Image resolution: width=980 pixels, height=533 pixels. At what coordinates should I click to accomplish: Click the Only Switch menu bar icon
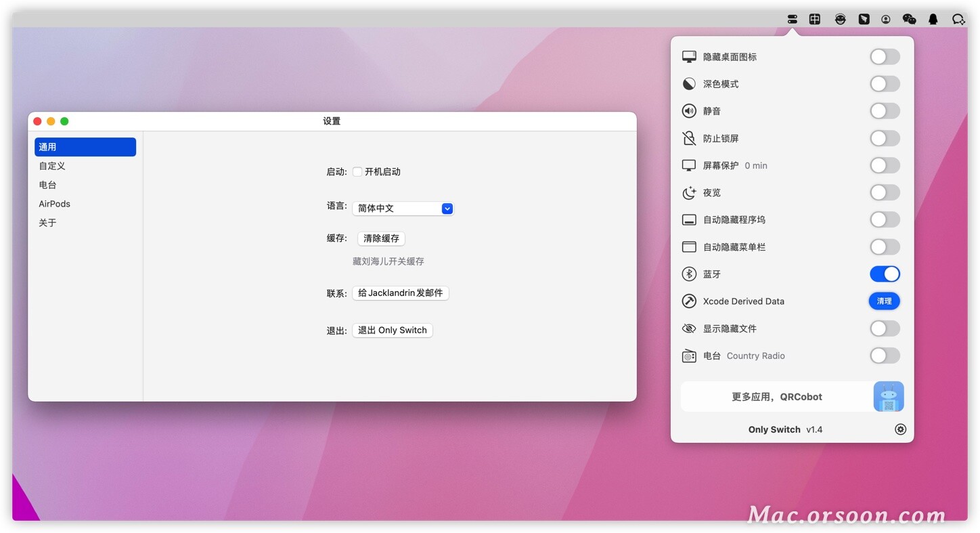point(793,19)
